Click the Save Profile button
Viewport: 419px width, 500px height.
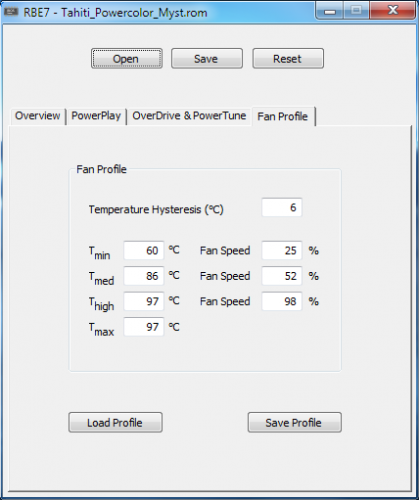click(294, 423)
